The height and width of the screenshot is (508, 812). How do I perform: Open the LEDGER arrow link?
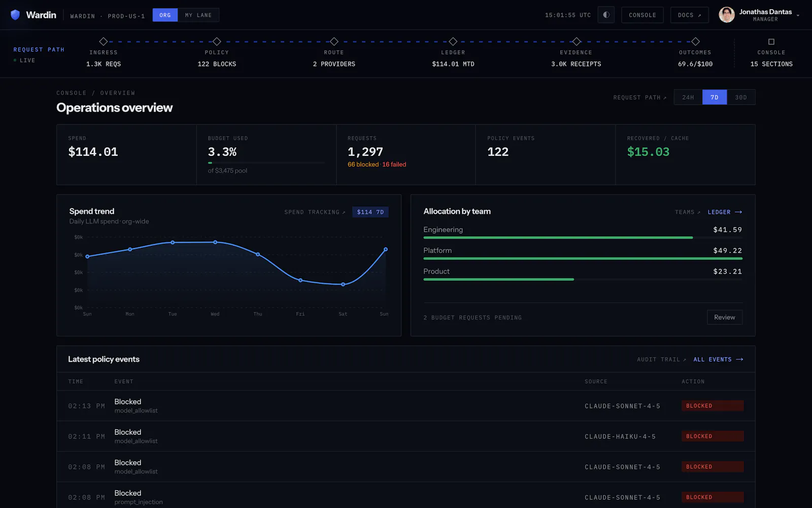(x=725, y=212)
